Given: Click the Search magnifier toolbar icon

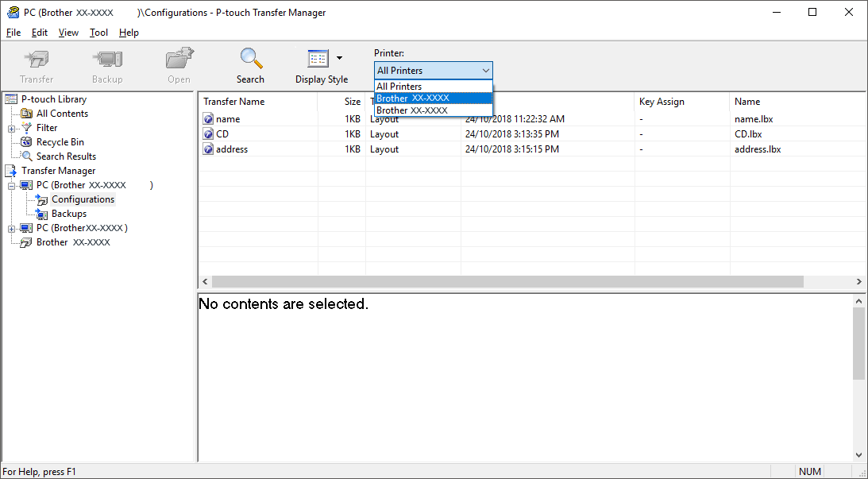Looking at the screenshot, I should tap(250, 60).
